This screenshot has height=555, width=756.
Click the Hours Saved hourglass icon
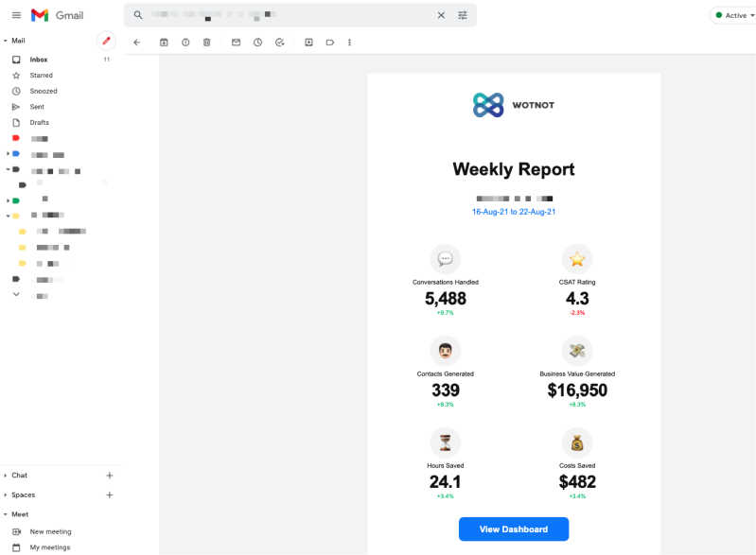[x=445, y=442]
